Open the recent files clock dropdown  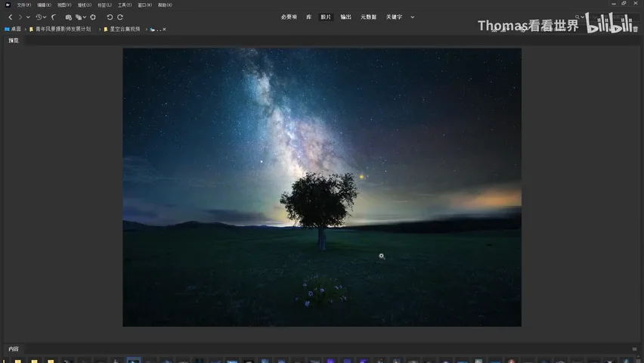pos(41,17)
